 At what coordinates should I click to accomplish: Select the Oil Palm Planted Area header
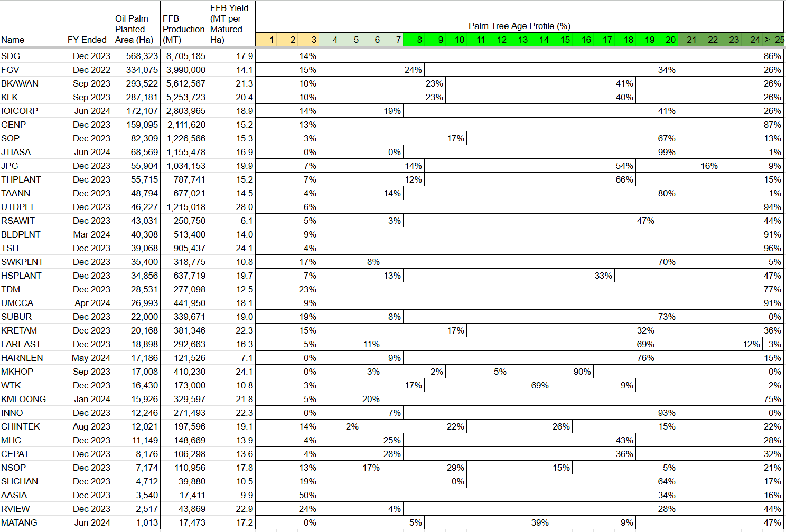coord(136,23)
